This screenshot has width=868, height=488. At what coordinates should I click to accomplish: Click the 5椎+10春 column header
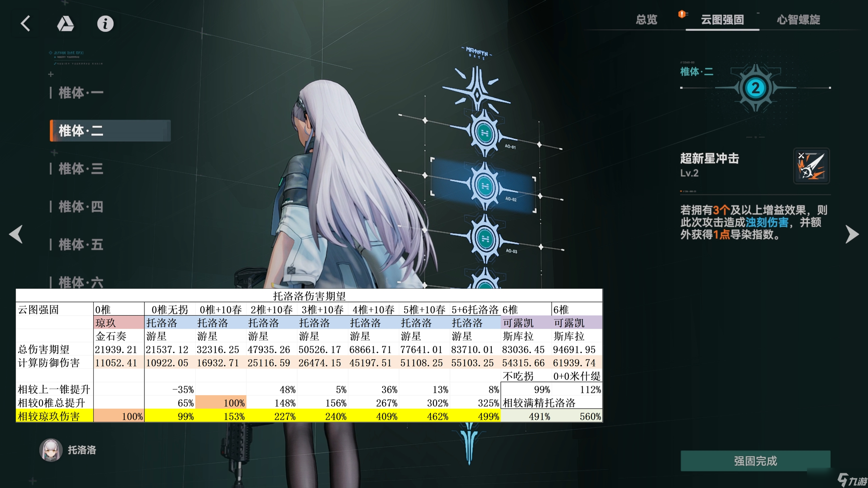pyautogui.click(x=424, y=309)
